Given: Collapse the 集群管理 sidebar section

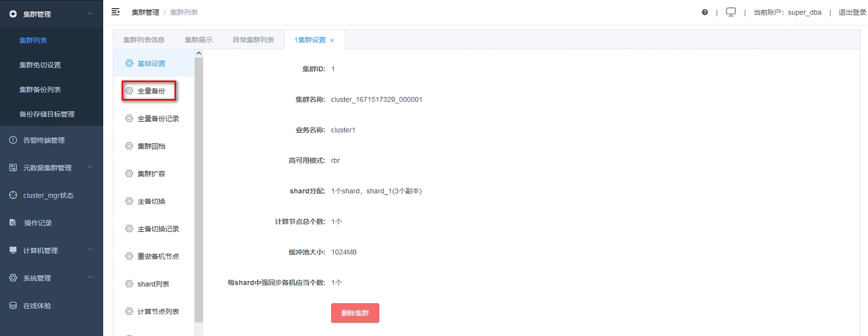Looking at the screenshot, I should tap(90, 14).
